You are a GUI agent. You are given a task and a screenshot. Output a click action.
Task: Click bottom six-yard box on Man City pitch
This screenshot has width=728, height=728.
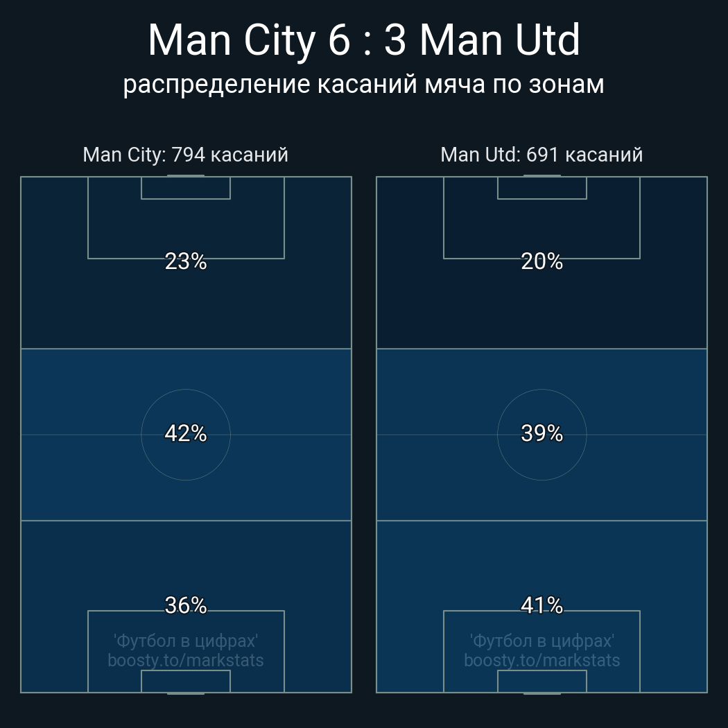tap(186, 681)
